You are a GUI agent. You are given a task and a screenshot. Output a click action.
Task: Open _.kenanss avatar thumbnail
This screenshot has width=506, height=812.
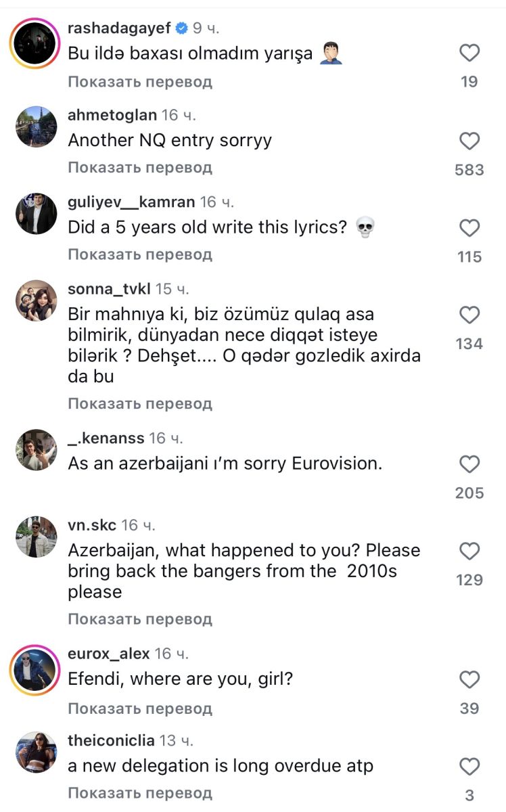(x=36, y=449)
